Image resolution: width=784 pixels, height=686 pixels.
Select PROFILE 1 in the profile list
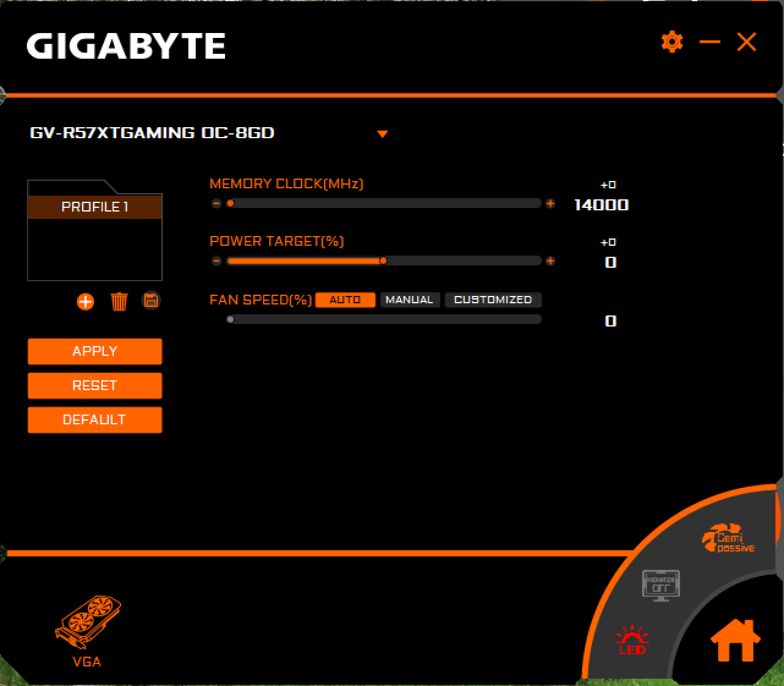coord(95,207)
